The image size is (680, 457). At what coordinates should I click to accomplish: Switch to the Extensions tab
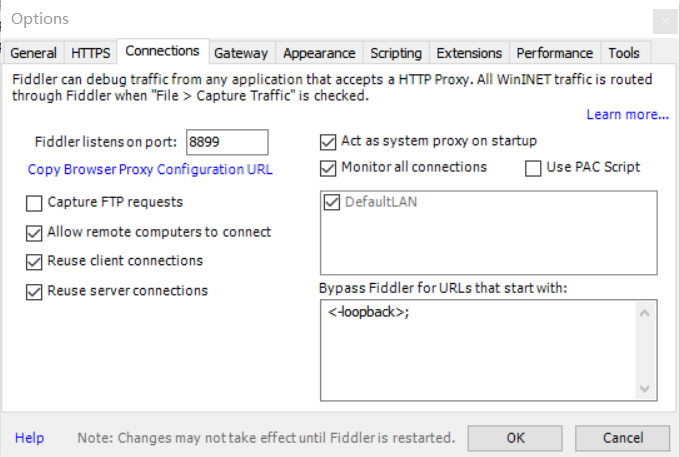coord(469,53)
